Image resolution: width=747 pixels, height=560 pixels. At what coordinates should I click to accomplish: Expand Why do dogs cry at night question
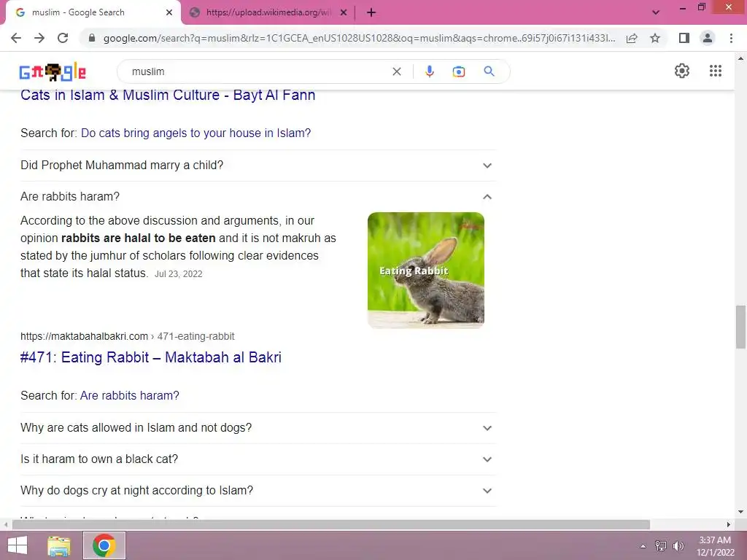[258, 491]
